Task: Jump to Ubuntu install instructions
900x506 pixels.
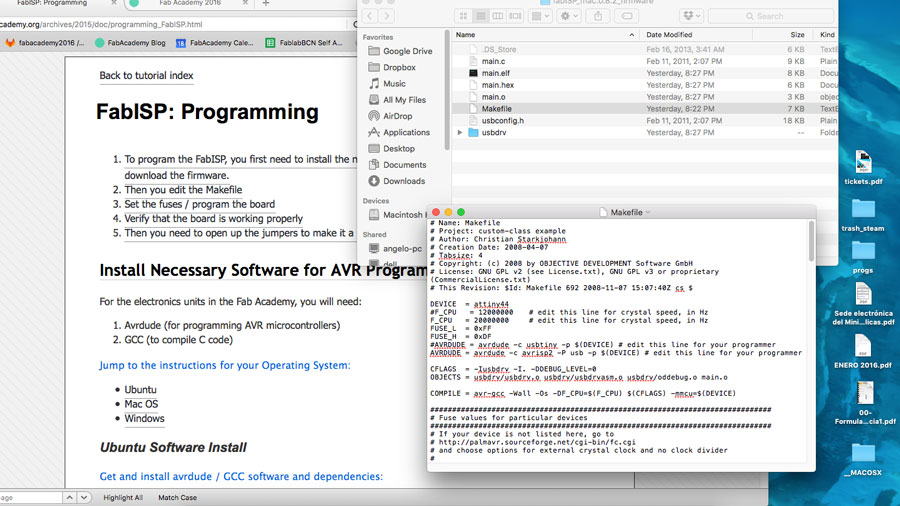Action: 140,390
